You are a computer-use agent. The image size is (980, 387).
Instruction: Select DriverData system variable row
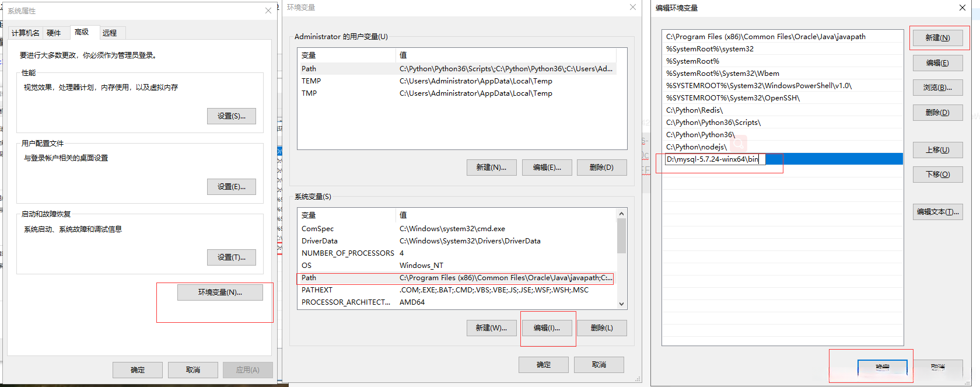(x=457, y=241)
